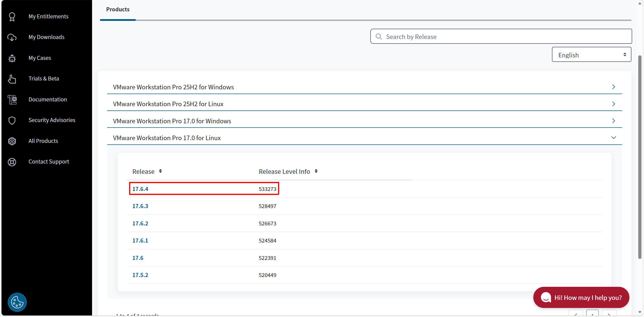Click the Contact Support lifebuoy icon
This screenshot has width=644, height=317.
click(12, 162)
